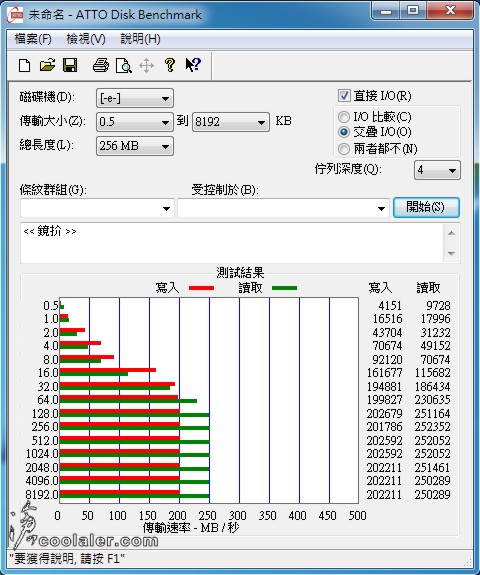480x575 pixels.
Task: Click the yellow question mark help icon
Action: tap(170, 65)
